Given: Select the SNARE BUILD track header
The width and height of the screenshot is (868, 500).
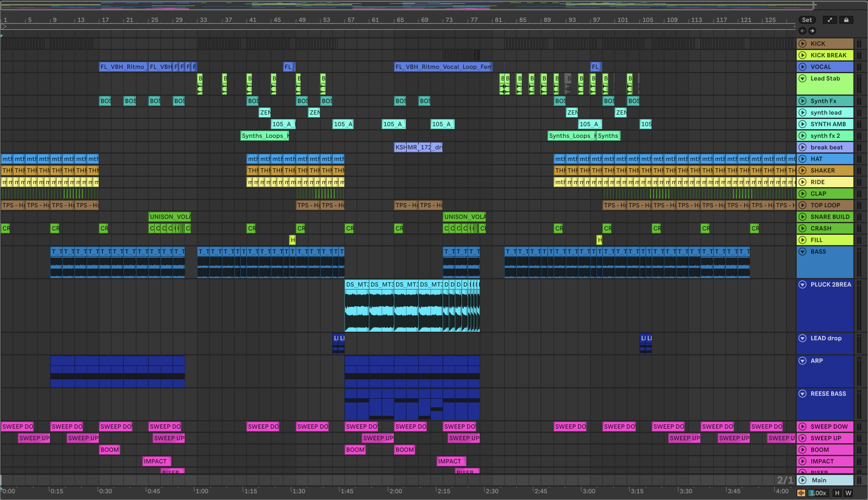Looking at the screenshot, I should (830, 217).
